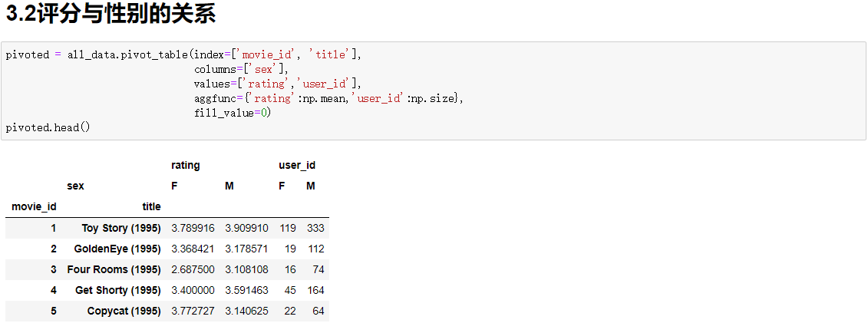Select the Four Rooms (1995) row label
This screenshot has width=868, height=323.
[x=114, y=269]
